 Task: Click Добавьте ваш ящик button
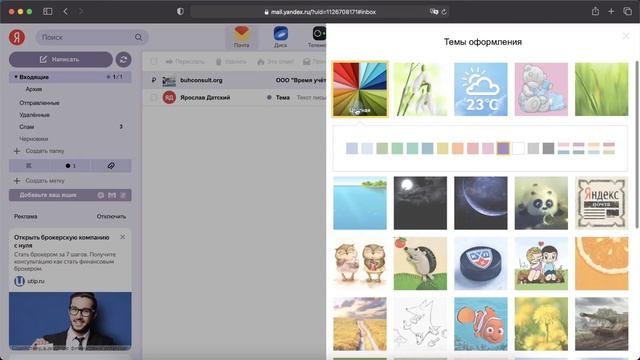pyautogui.click(x=70, y=195)
